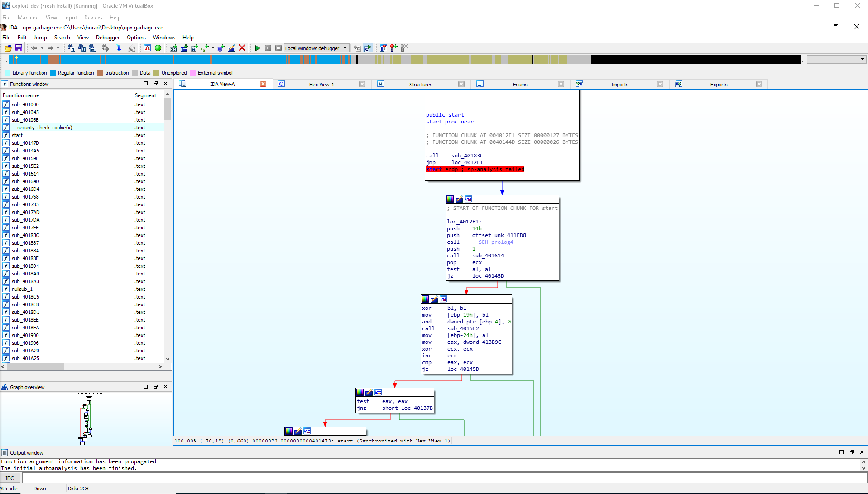Click the red breakpoint-plus icon
Image resolution: width=868 pixels, height=494 pixels.
click(x=394, y=48)
